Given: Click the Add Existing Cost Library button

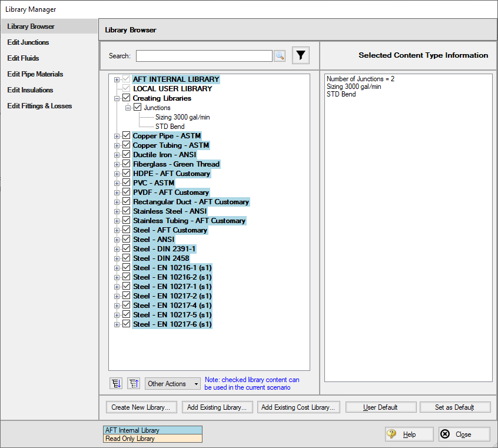Looking at the screenshot, I should click(x=298, y=407).
